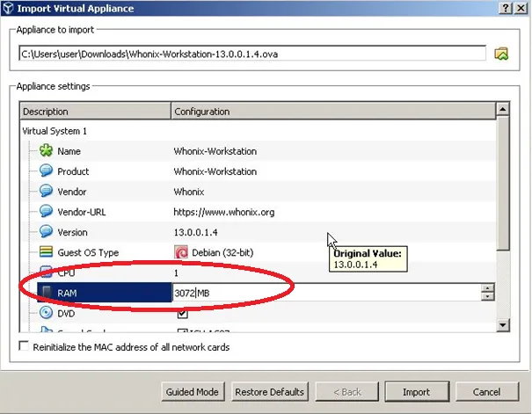The height and width of the screenshot is (414, 532).
Task: Click the RAM value field showing 3072 MB
Action: pos(326,293)
